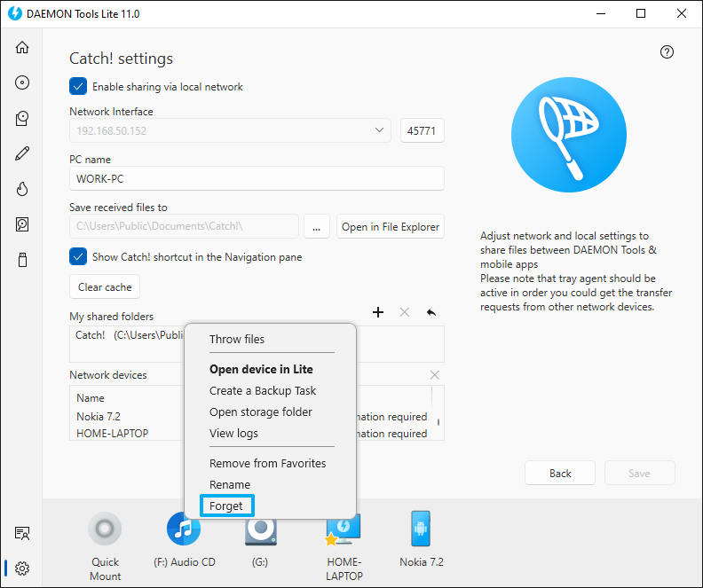Select Create a Backup Task menu entry
The image size is (703, 588).
point(262,390)
